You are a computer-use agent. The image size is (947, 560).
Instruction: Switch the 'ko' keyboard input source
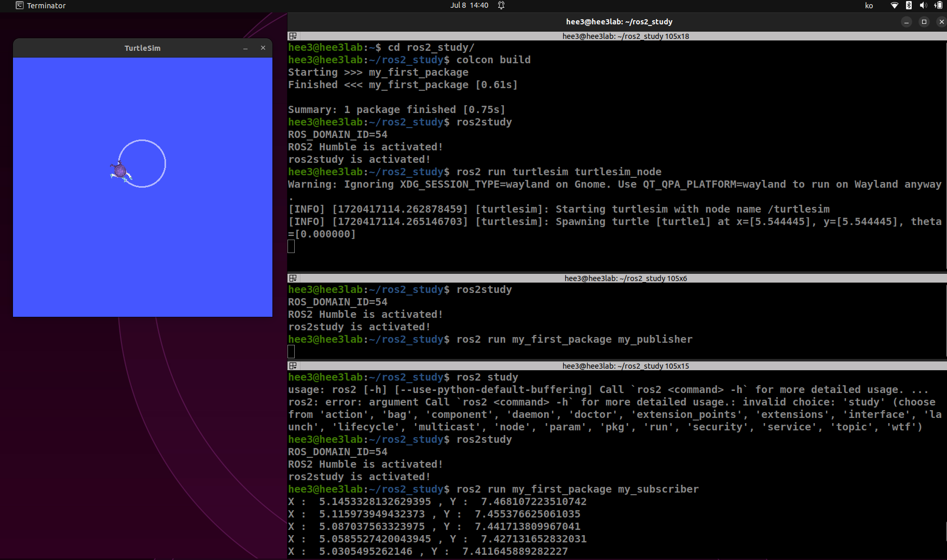pyautogui.click(x=869, y=6)
